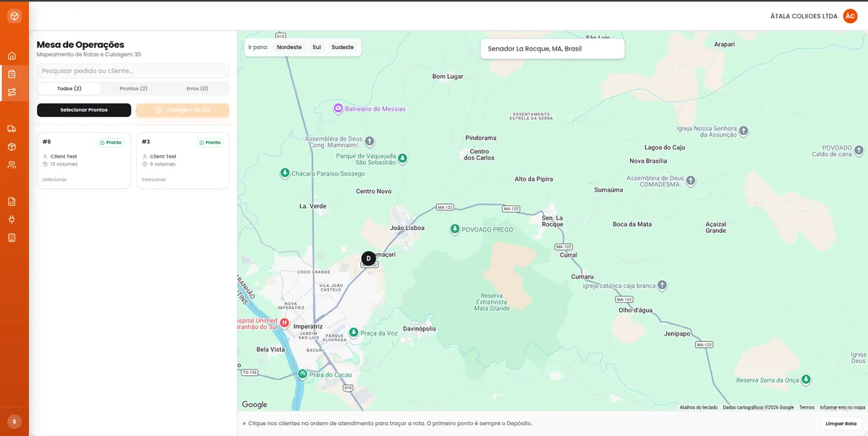The image size is (868, 436).
Task: Open the document report sidebar icon
Action: (12, 201)
